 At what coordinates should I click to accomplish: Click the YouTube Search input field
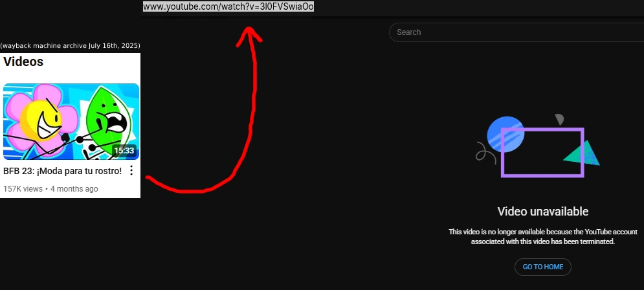(x=516, y=32)
